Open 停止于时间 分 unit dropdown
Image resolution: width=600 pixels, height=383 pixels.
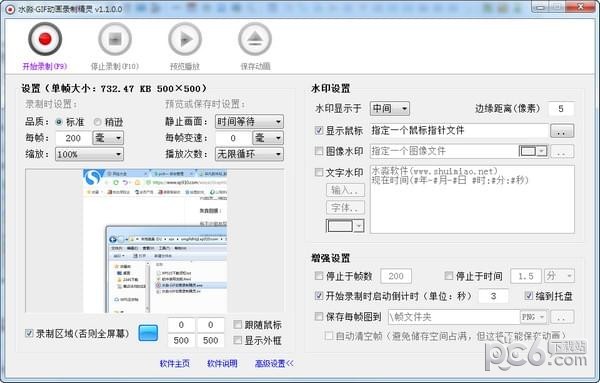coord(560,276)
